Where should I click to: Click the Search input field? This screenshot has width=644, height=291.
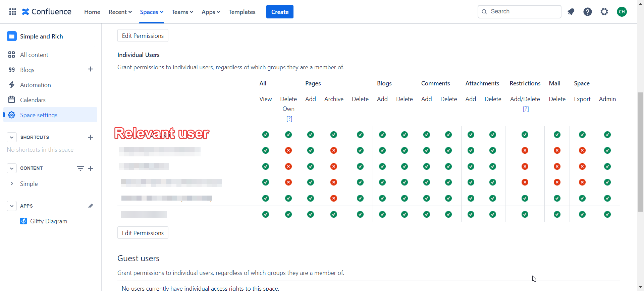pyautogui.click(x=519, y=12)
